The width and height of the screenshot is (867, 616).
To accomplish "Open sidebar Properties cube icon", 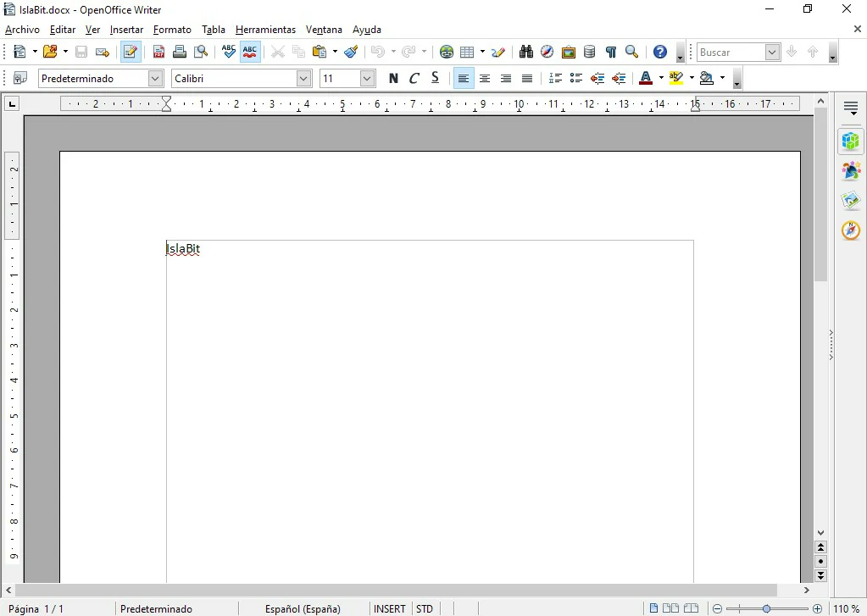I will point(850,141).
